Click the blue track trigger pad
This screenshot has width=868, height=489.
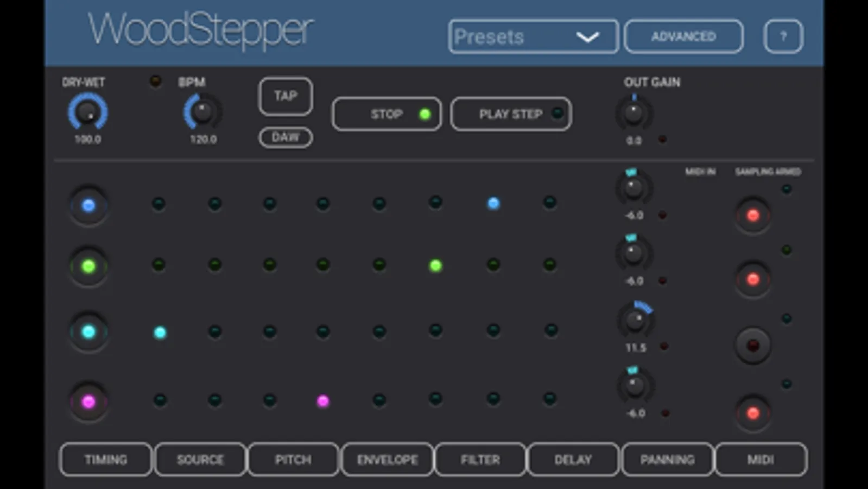(88, 205)
